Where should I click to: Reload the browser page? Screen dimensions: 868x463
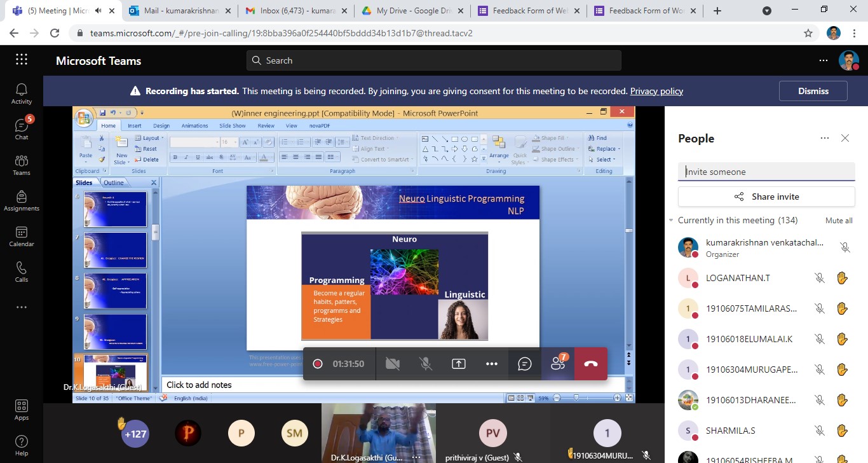pos(55,33)
